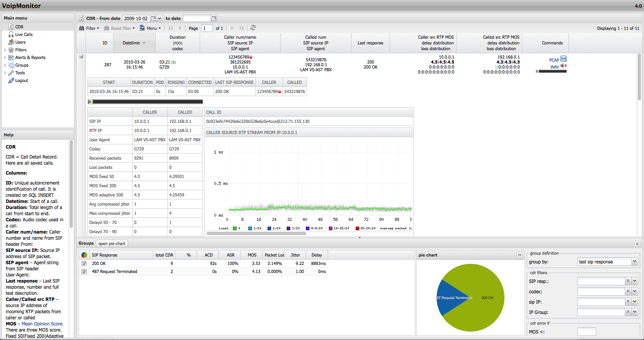
Task: Click the Filters funnel icon in sidebar
Action: 11,50
